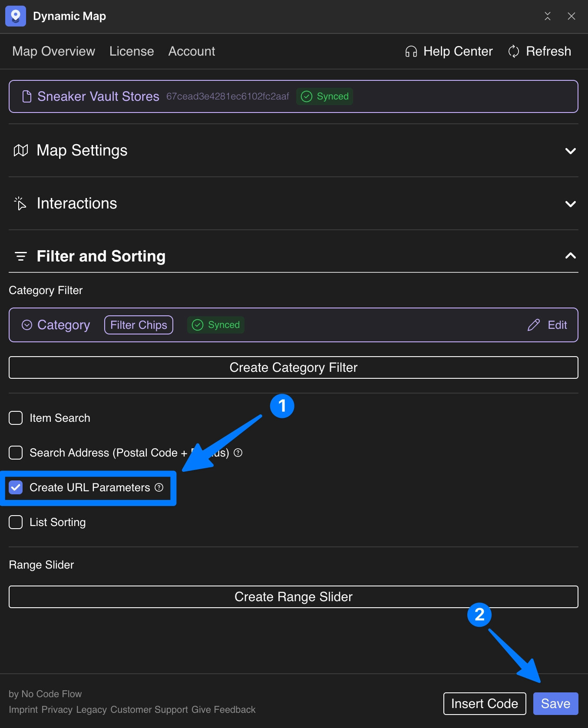Click the Synced badge on Sneaker Vault Stores
This screenshot has height=728, width=588.
(x=324, y=96)
